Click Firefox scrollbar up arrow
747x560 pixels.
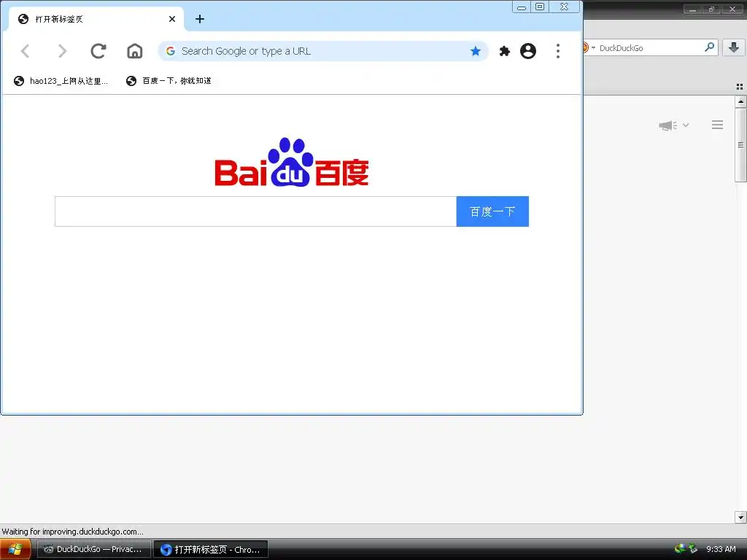[x=740, y=101]
